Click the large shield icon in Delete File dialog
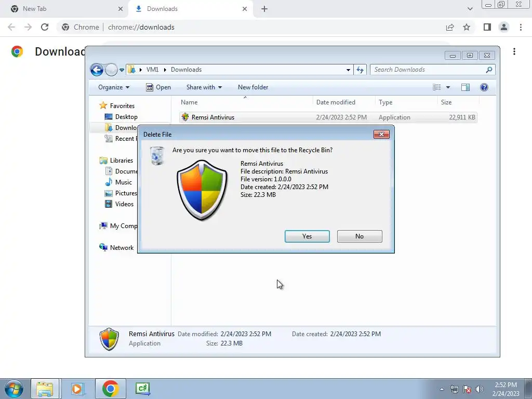Viewport: 532px width, 399px height. [x=202, y=190]
